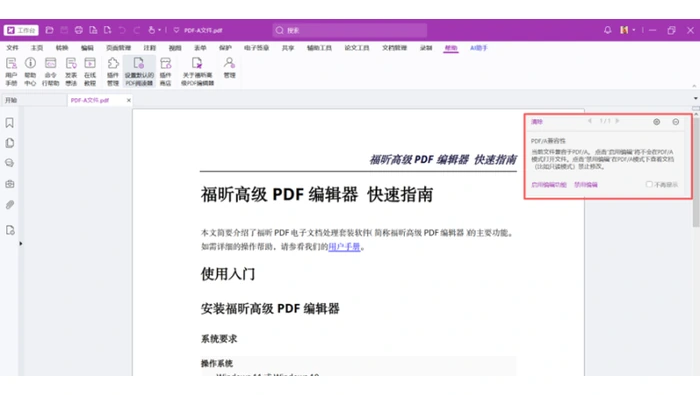
Task: Switch to the 编辑 ribbon tab
Action: click(87, 48)
